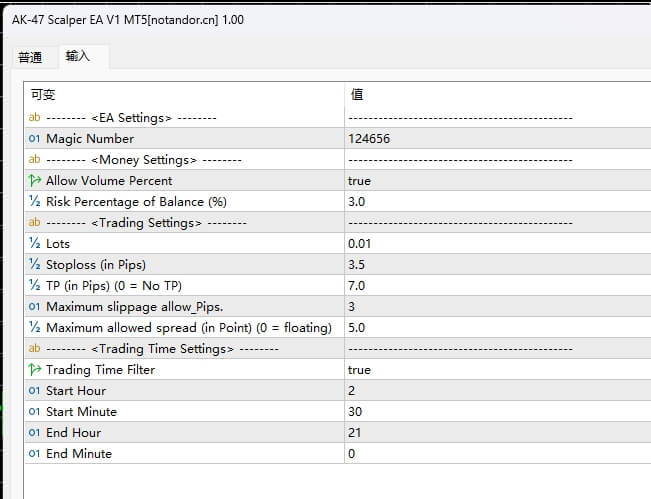
Task: Edit the Stoploss value 3.5
Action: [x=357, y=265]
